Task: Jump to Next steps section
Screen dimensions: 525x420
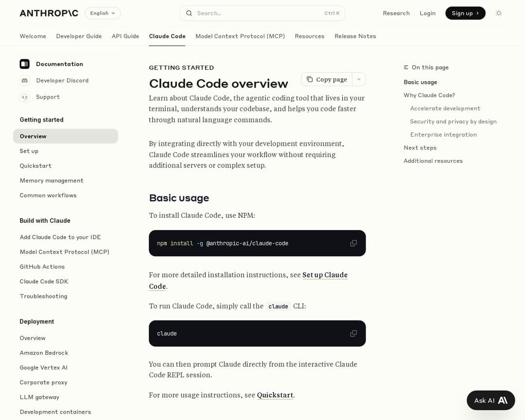Action: (x=420, y=147)
